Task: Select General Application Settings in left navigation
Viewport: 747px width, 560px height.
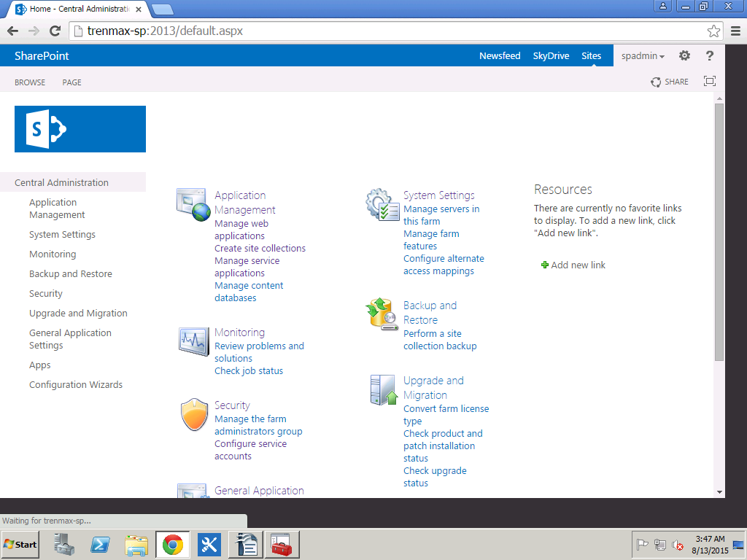Action: coord(70,339)
